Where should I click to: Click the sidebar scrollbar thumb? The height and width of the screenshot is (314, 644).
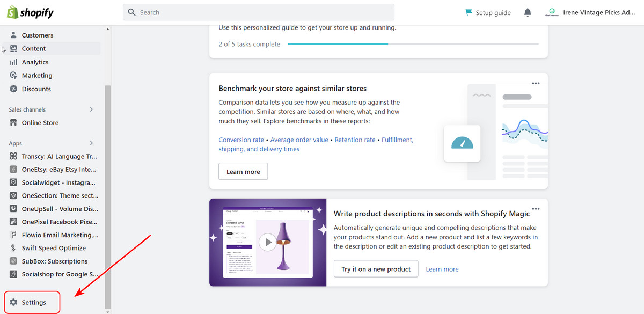click(x=108, y=197)
